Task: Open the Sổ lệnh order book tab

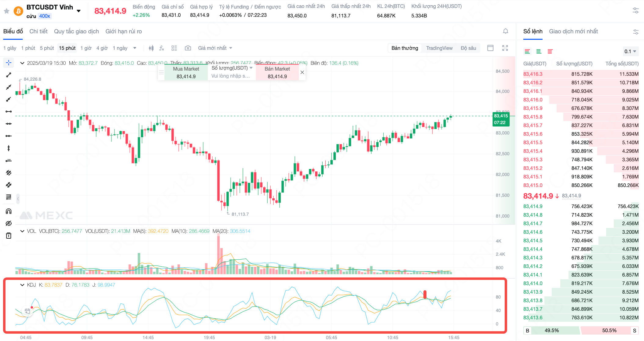Action: click(533, 31)
